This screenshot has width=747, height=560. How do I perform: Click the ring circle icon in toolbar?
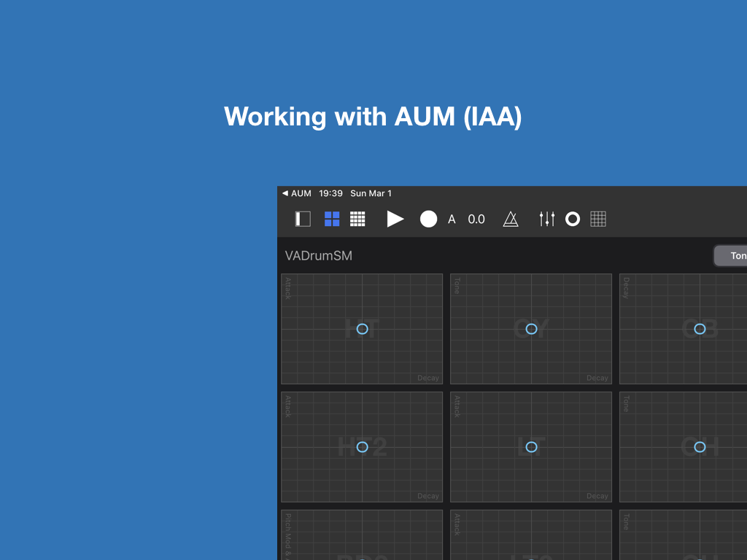(x=573, y=219)
